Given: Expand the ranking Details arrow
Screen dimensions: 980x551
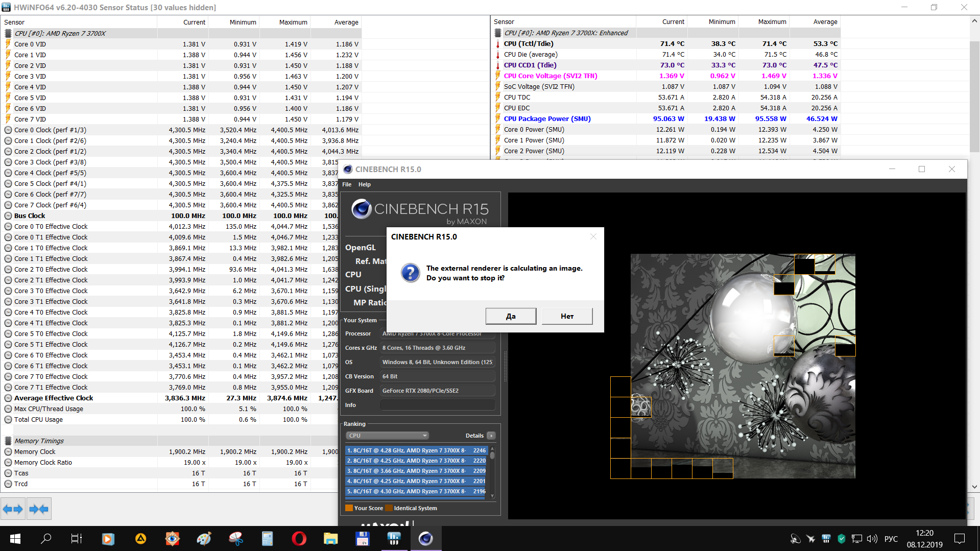Looking at the screenshot, I should pyautogui.click(x=491, y=436).
